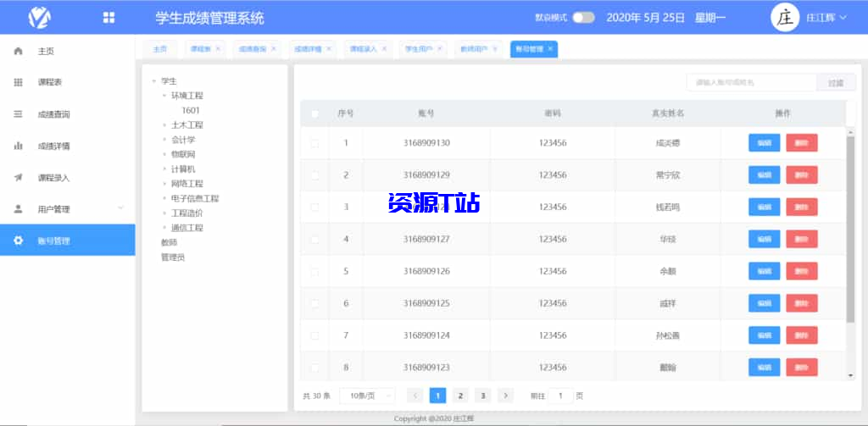
Task: Click the red delete button for account 3168909129
Action: pyautogui.click(x=802, y=174)
